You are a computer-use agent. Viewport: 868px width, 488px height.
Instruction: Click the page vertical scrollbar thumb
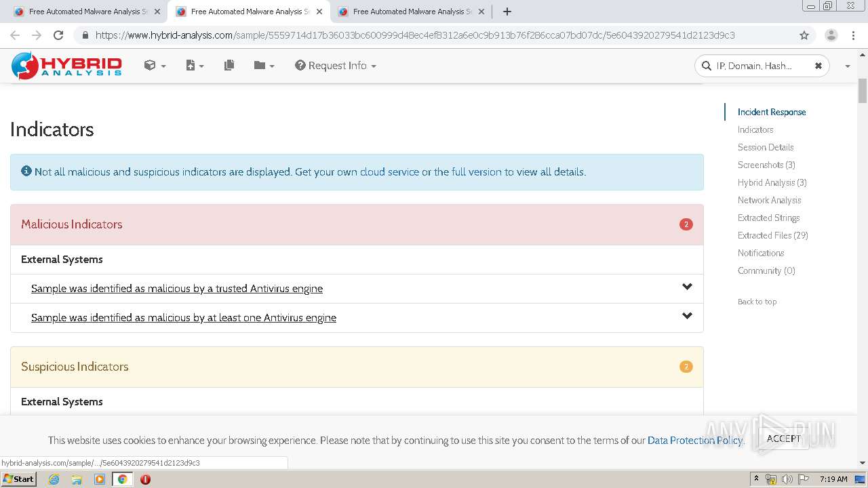tap(863, 91)
